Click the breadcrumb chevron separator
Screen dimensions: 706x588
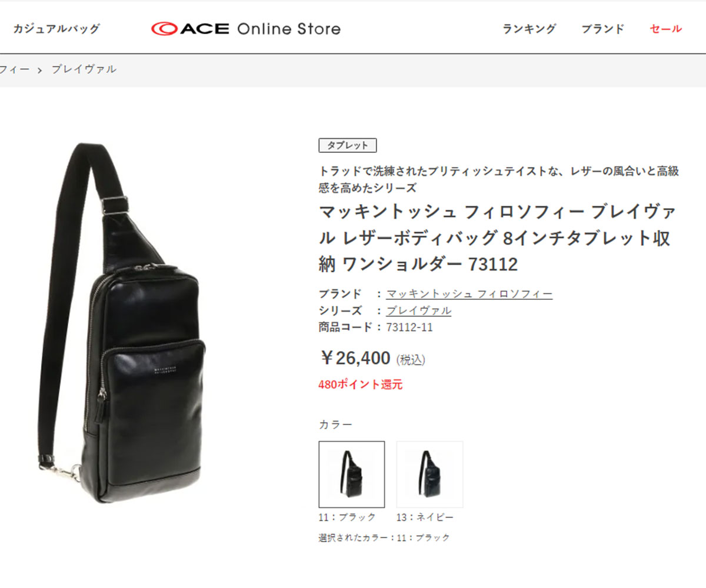[x=40, y=70]
